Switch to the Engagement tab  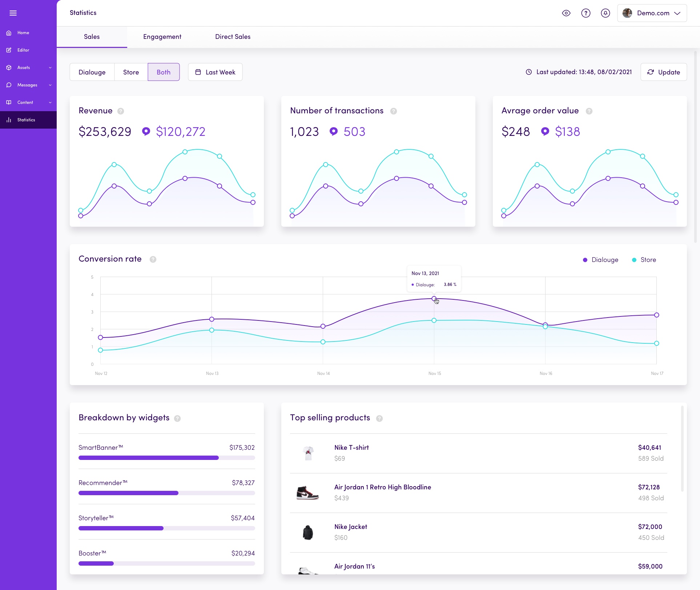162,37
